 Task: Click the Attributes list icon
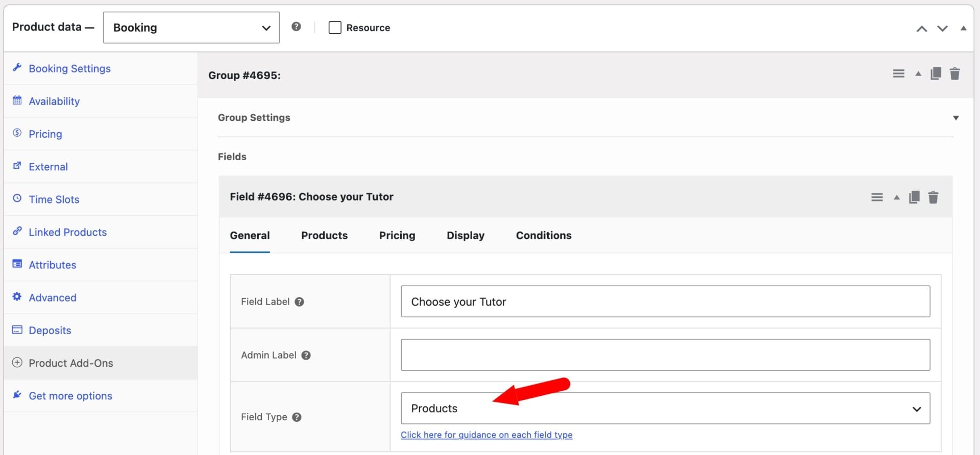(x=17, y=264)
